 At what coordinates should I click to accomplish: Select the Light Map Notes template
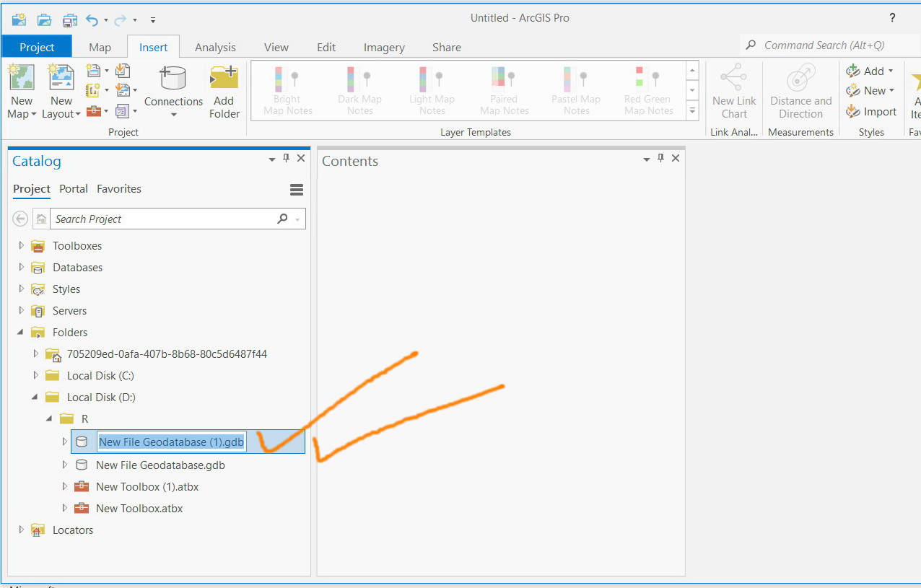pyautogui.click(x=432, y=90)
